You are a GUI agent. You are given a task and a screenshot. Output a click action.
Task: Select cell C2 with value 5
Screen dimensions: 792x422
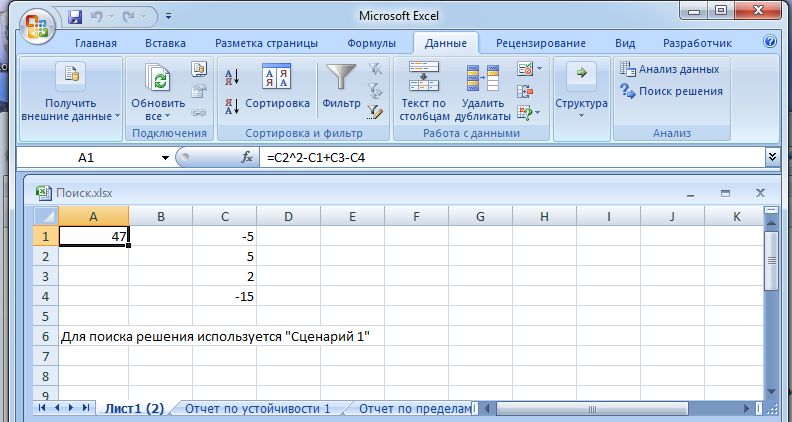click(x=224, y=256)
